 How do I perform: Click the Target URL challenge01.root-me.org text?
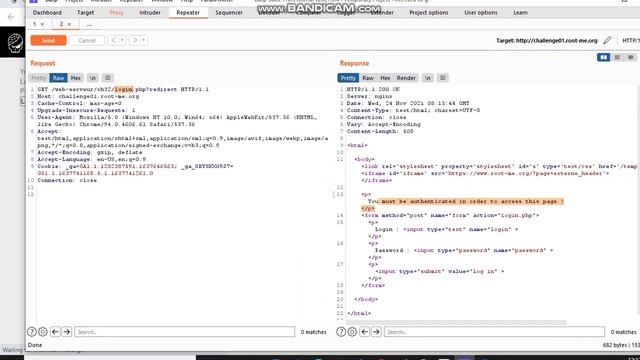(x=556, y=40)
